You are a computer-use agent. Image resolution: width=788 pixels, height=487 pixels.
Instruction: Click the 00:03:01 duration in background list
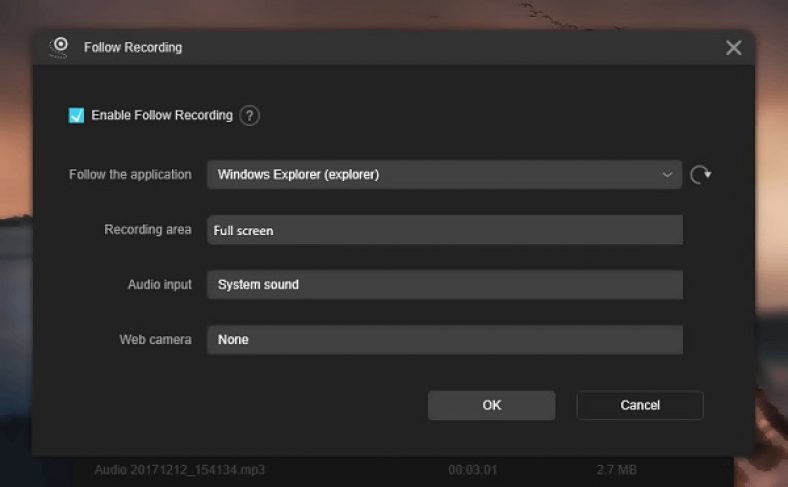[x=472, y=470]
